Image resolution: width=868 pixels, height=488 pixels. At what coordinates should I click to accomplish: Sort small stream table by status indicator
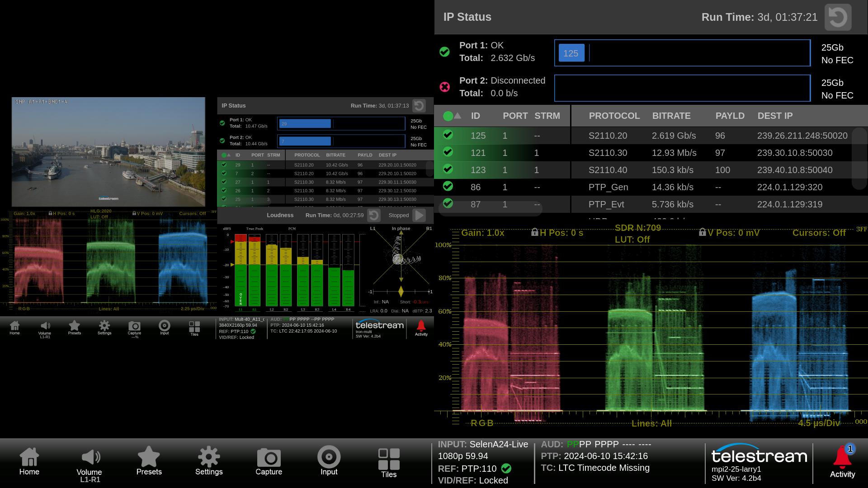pos(226,155)
